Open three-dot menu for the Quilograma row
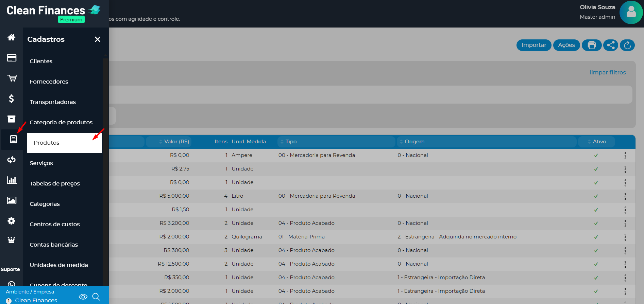This screenshot has width=644, height=304. pos(625,237)
